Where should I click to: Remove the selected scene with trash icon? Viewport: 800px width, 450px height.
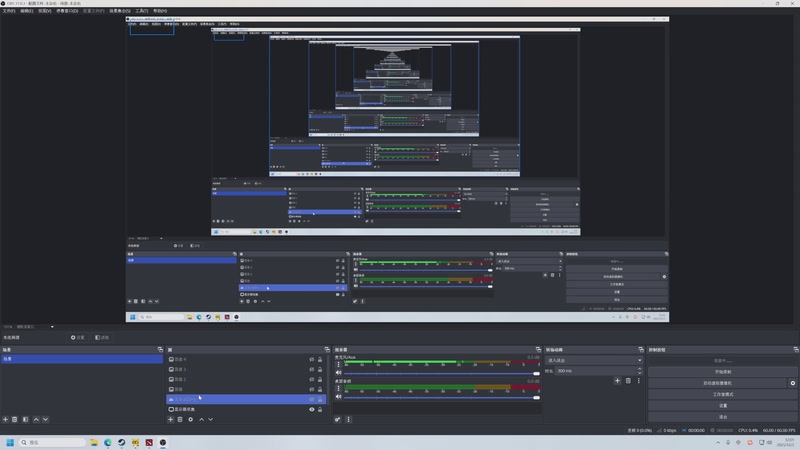click(15, 419)
